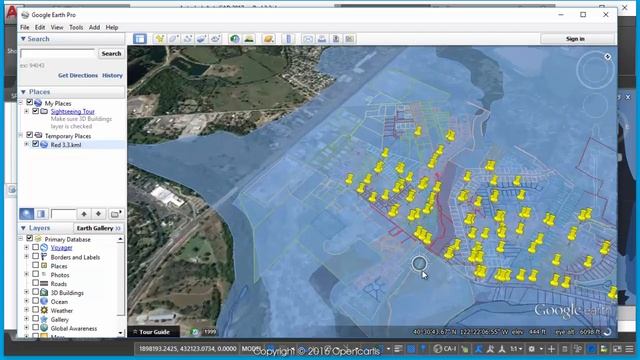Collapse the Search panel triangle

pyautogui.click(x=23, y=39)
